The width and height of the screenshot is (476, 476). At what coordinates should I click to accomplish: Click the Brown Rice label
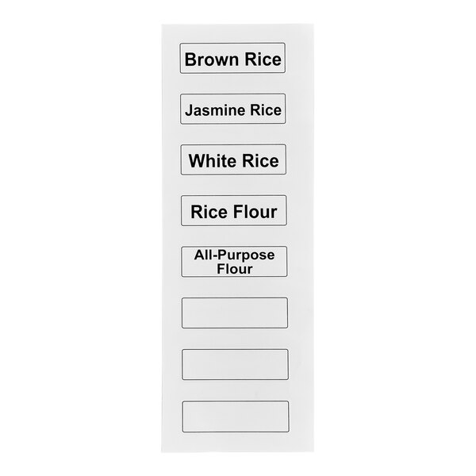(x=232, y=59)
